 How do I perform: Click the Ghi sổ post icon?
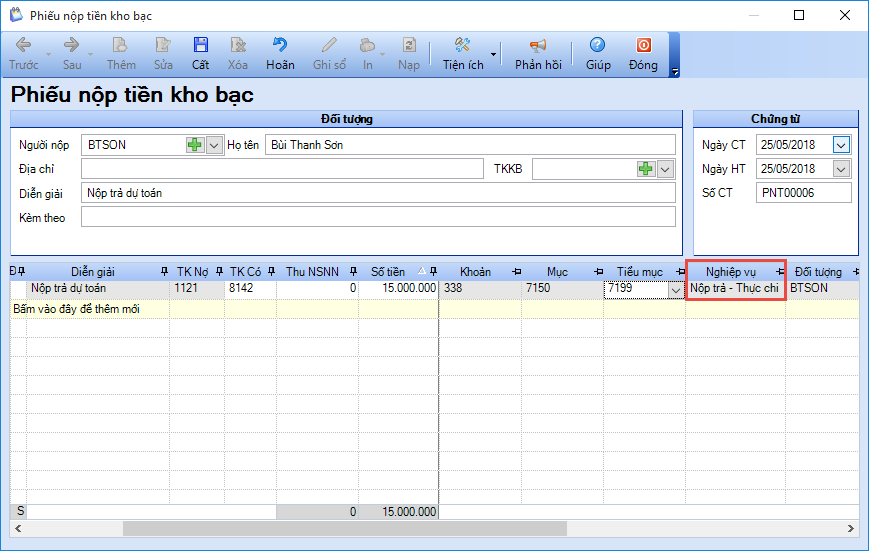[x=329, y=54]
